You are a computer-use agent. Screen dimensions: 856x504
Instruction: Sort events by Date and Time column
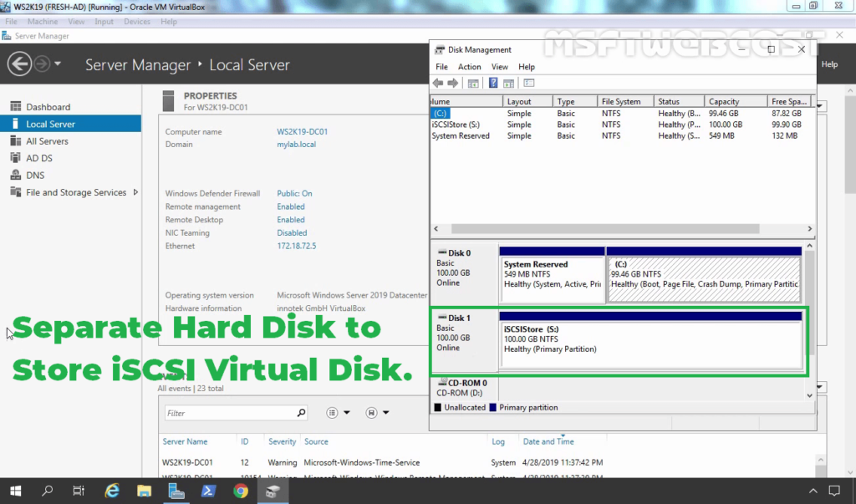coord(548,441)
